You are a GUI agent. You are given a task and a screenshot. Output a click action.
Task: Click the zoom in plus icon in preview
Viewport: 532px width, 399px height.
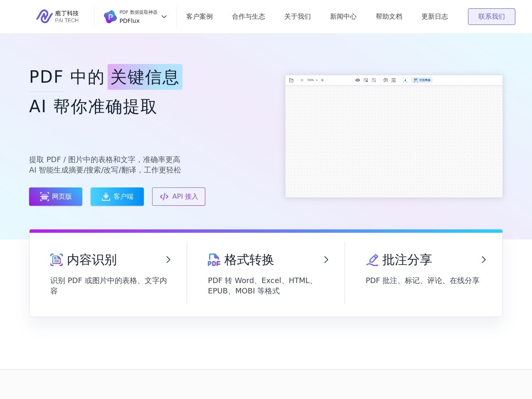click(x=322, y=80)
